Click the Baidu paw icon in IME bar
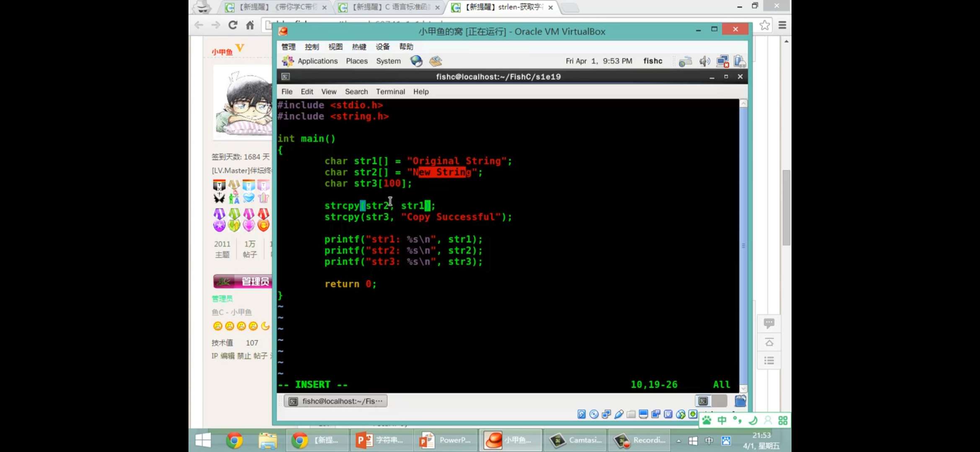Viewport: 980px width, 452px height. pyautogui.click(x=707, y=420)
